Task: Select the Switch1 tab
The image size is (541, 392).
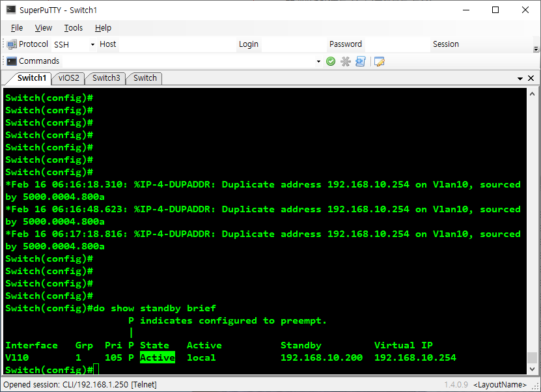Action: [x=31, y=78]
